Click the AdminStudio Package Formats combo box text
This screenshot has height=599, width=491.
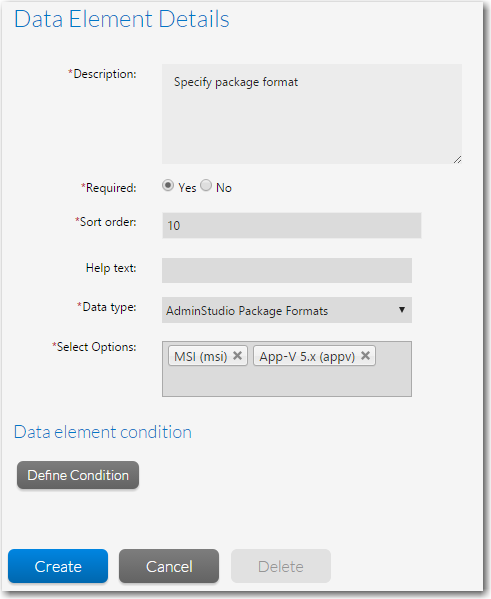(x=247, y=311)
